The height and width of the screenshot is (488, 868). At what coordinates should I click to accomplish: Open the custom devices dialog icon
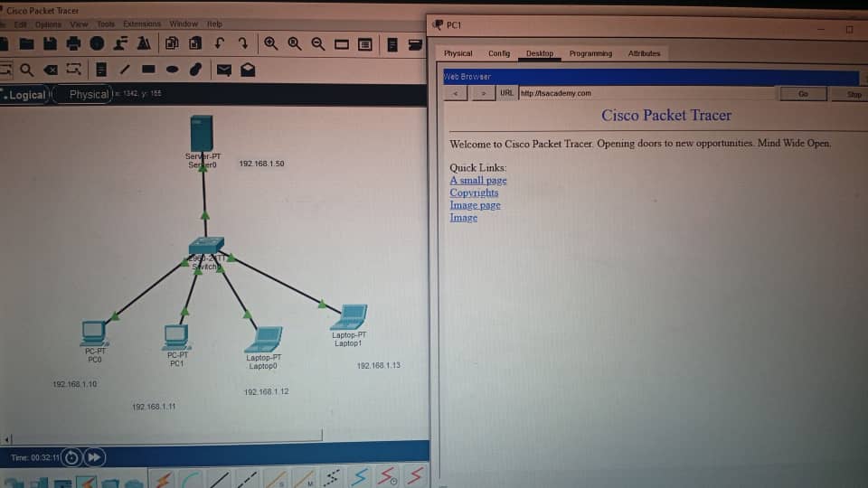364,44
